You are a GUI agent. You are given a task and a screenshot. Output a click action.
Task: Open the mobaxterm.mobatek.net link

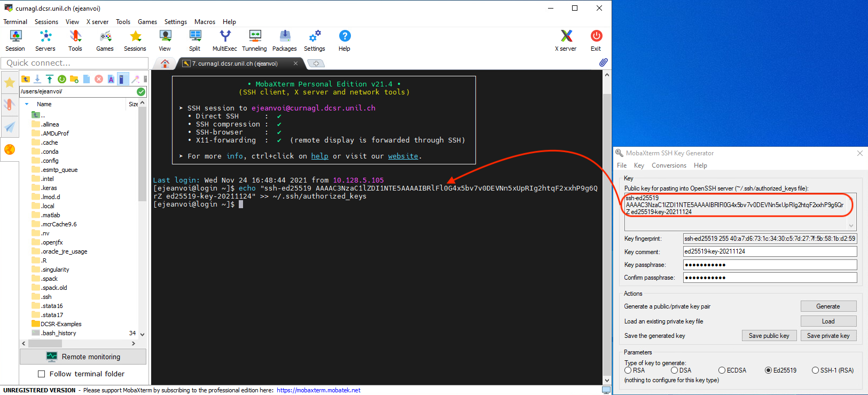(x=318, y=390)
